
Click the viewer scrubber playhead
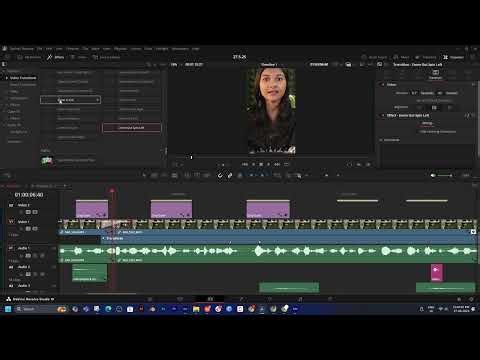[191, 157]
